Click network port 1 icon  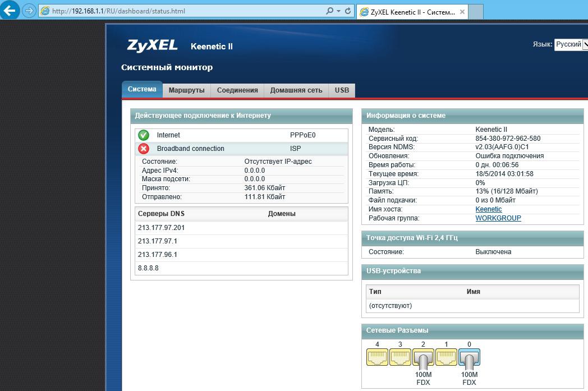446,357
